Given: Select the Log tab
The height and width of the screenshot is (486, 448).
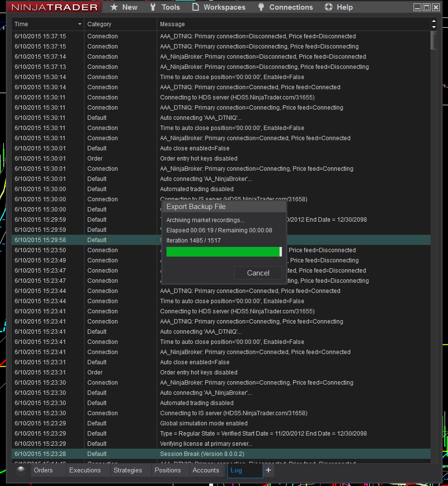Looking at the screenshot, I should pyautogui.click(x=245, y=470).
